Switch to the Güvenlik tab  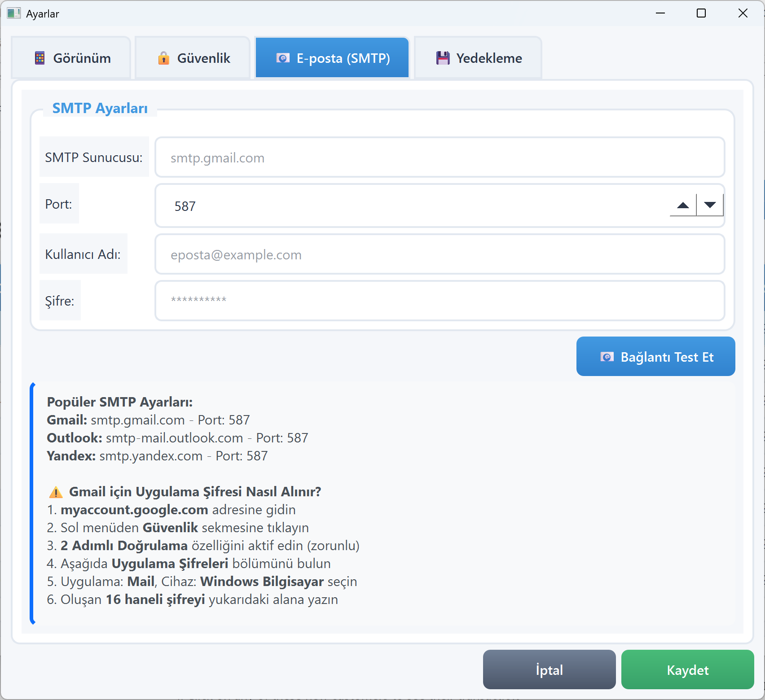click(193, 58)
